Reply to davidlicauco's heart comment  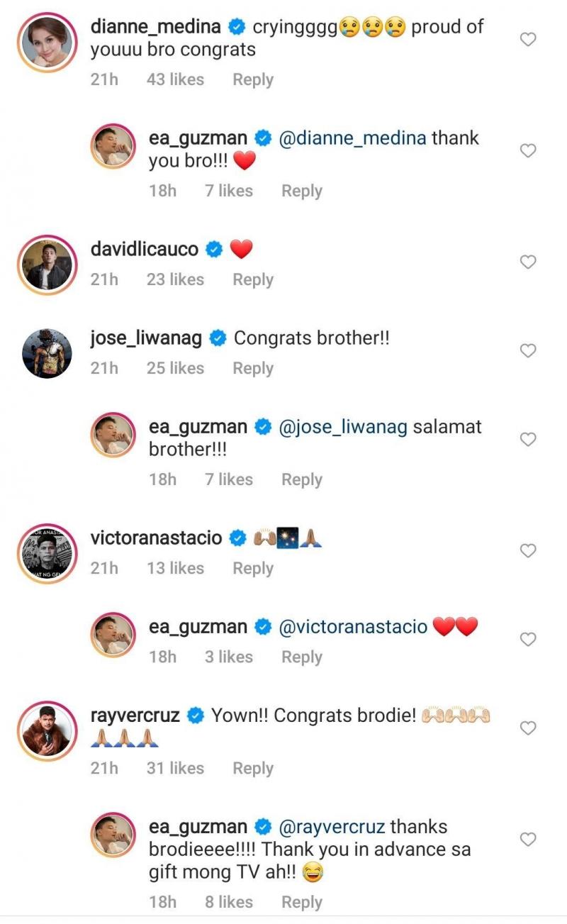(x=253, y=279)
